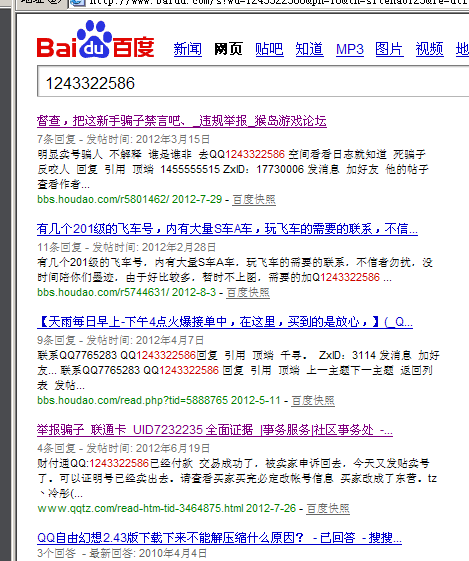Focus the search box containing 1243322586
This screenshot has height=561, width=469.
pyautogui.click(x=253, y=81)
